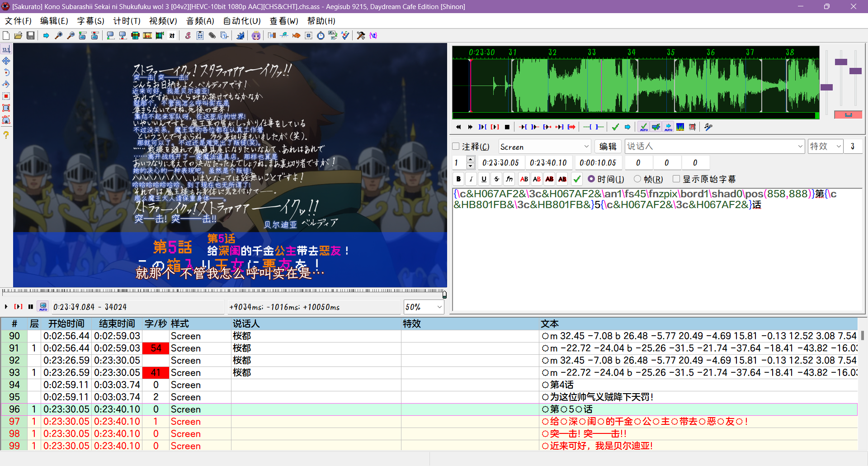Viewport: 868px width, 466px height.
Task: Open the attachments paperclip icon
Action: 212,36
